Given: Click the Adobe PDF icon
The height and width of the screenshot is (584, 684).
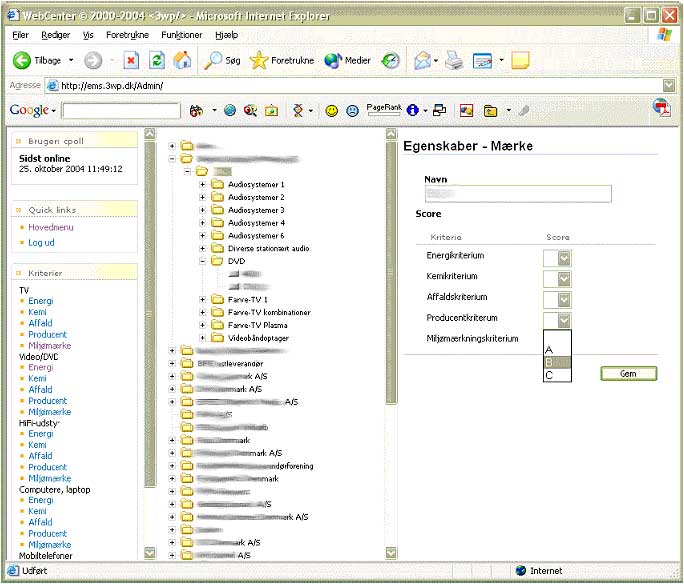Looking at the screenshot, I should (x=662, y=108).
